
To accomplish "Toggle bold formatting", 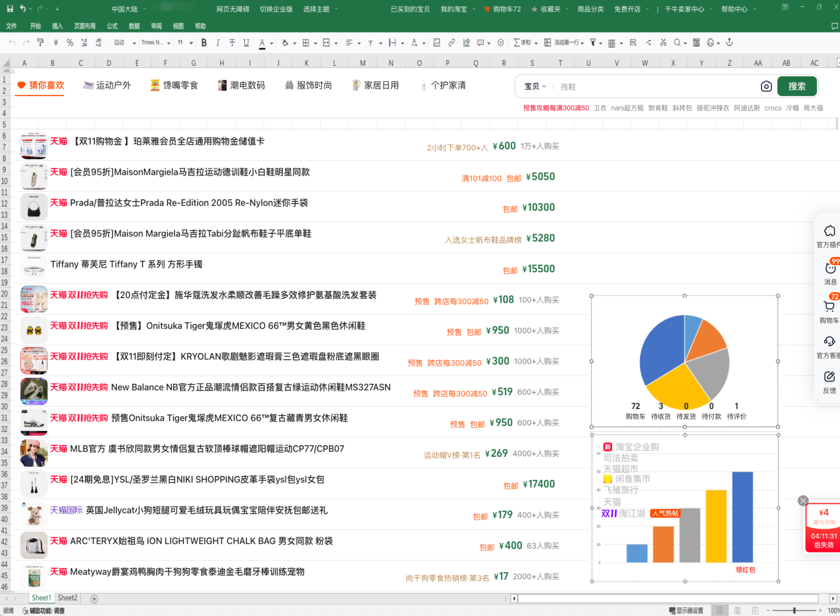I will [x=204, y=42].
